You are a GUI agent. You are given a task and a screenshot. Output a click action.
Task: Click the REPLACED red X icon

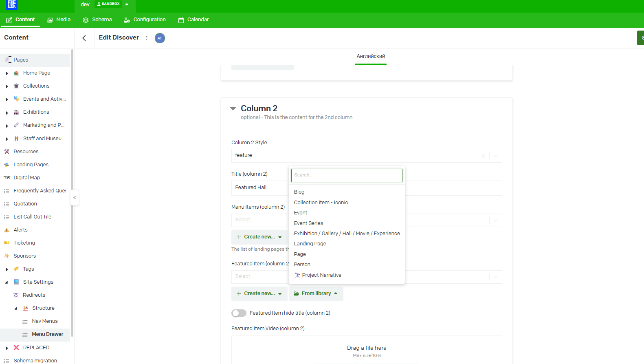(x=16, y=348)
